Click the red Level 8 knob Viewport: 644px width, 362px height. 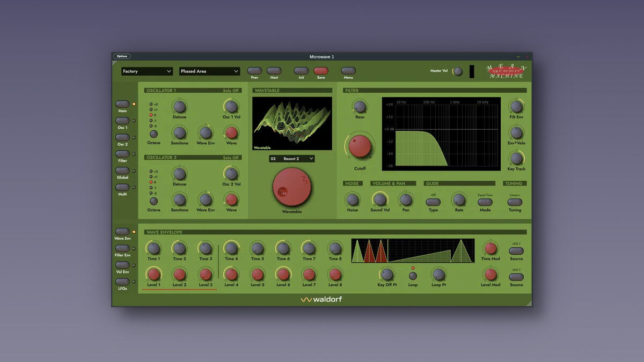[x=335, y=274]
